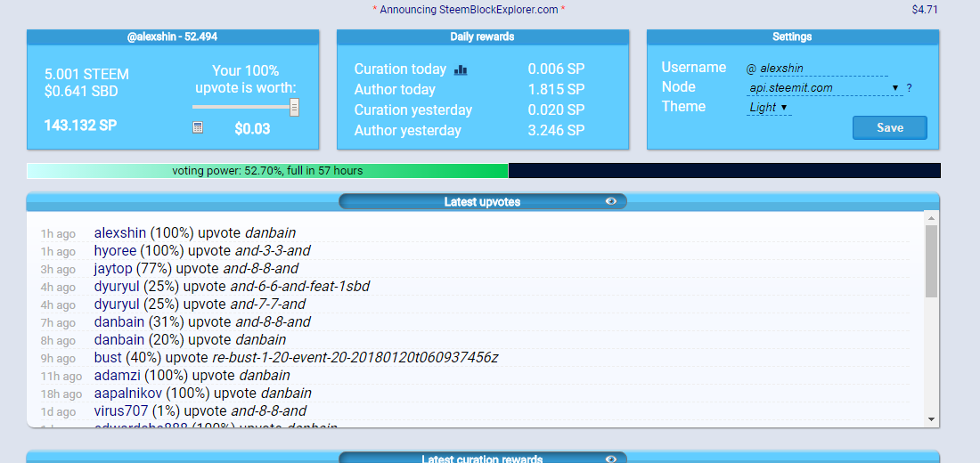Click the Author today 1.815 SP value
Viewport: 980px width, 463px height.
pos(556,89)
